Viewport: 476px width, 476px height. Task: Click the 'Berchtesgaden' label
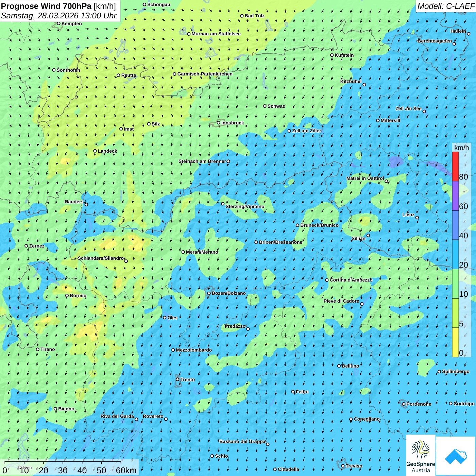(435, 41)
